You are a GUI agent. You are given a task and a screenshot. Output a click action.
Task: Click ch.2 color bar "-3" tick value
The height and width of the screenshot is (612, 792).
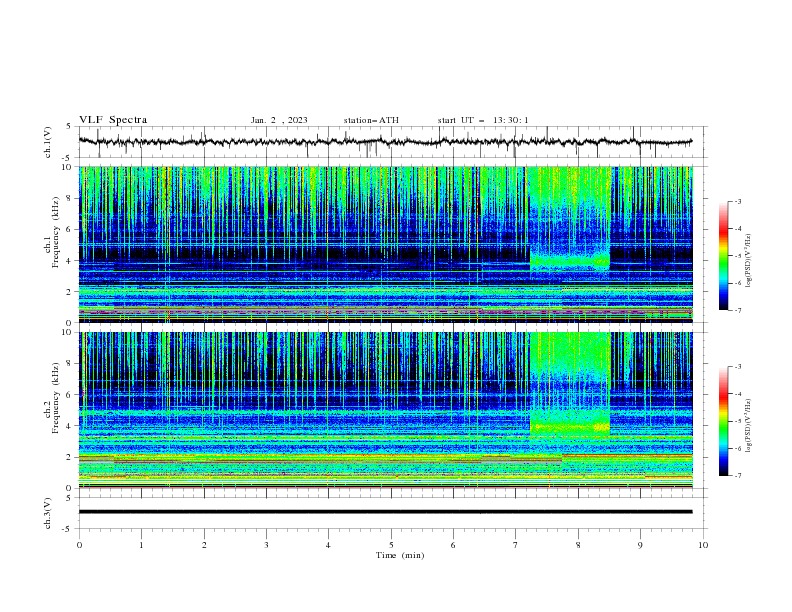point(737,367)
